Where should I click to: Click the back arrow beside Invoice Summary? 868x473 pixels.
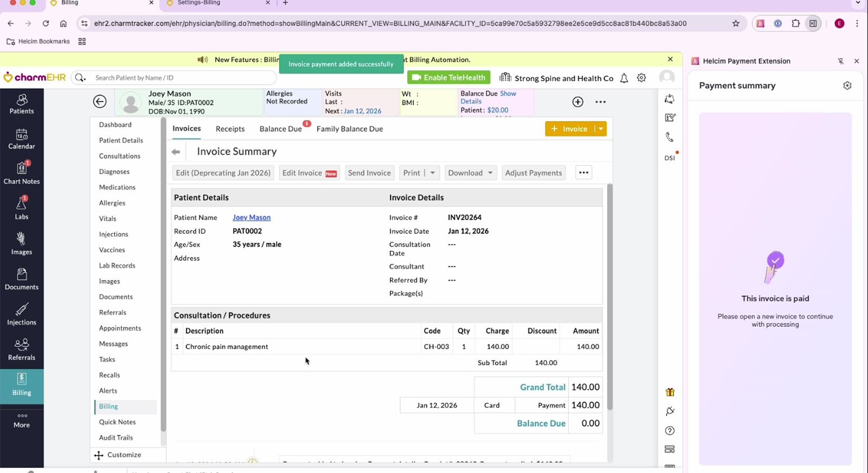point(176,152)
